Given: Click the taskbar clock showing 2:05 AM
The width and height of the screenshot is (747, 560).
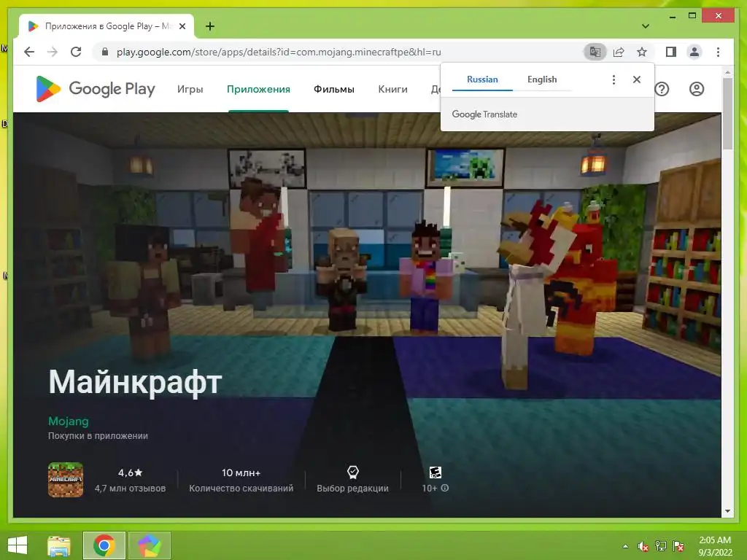Looking at the screenshot, I should (715, 546).
